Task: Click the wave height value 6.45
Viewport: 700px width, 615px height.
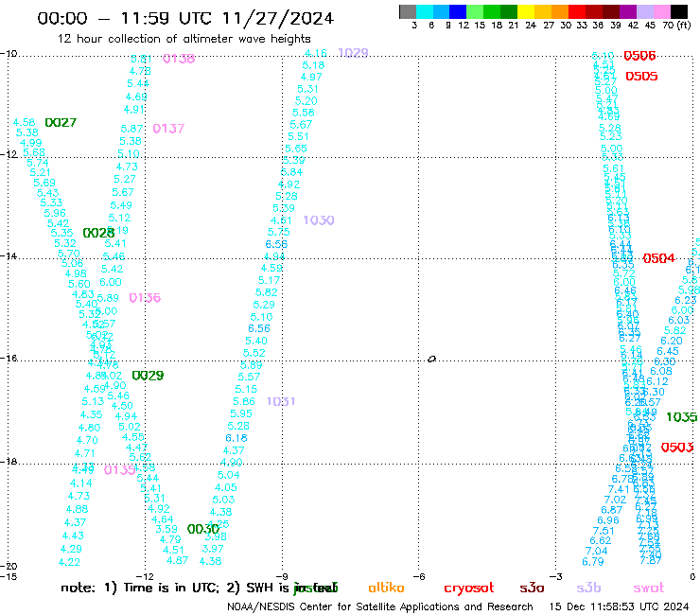Action: [x=668, y=351]
